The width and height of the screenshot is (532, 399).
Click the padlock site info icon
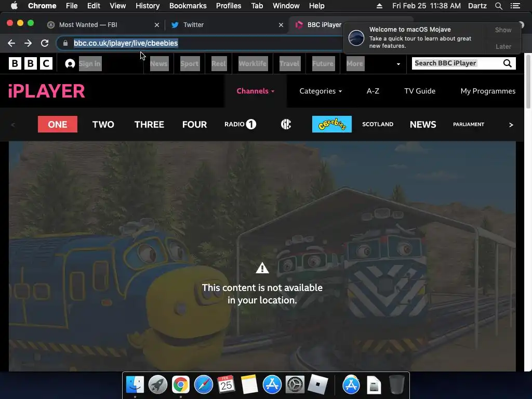click(x=65, y=43)
